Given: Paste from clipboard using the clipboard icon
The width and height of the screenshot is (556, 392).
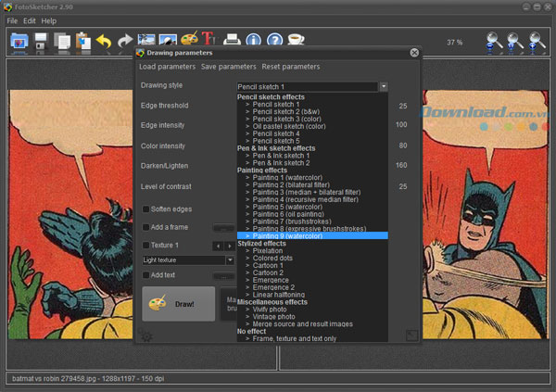Looking at the screenshot, I should [83, 42].
